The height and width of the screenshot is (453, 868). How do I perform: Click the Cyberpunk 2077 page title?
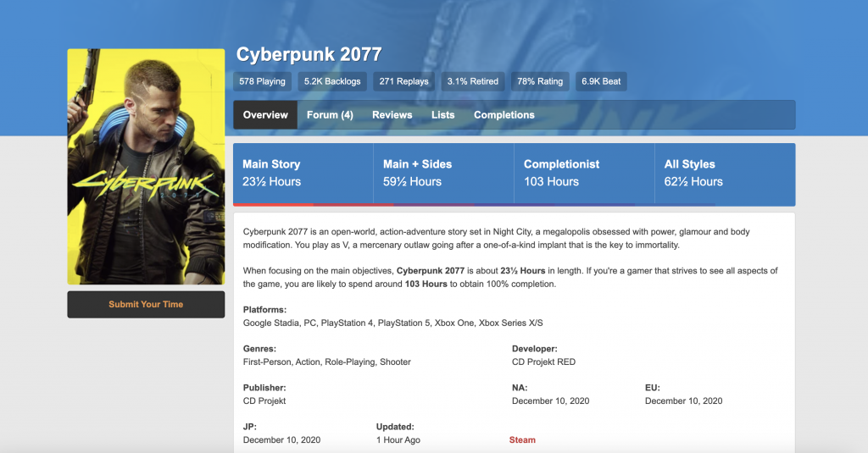309,55
